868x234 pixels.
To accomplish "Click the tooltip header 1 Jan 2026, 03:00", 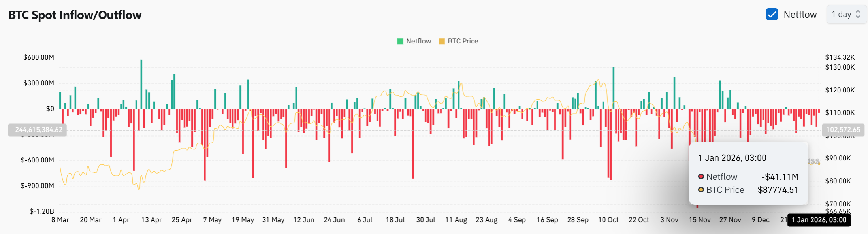I will [x=732, y=158].
